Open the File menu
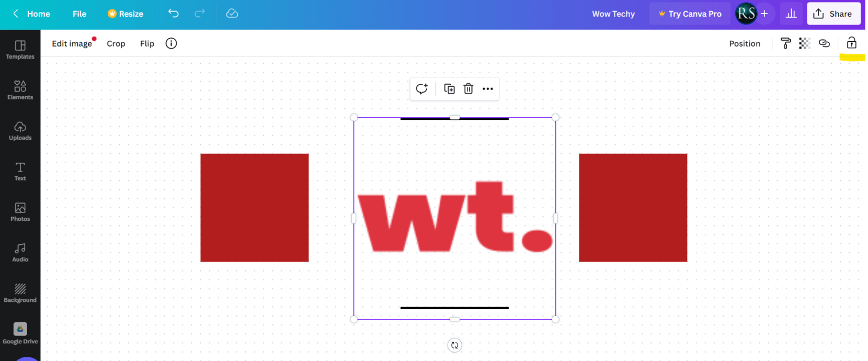Screen dimensions: 868x361 tap(79, 14)
